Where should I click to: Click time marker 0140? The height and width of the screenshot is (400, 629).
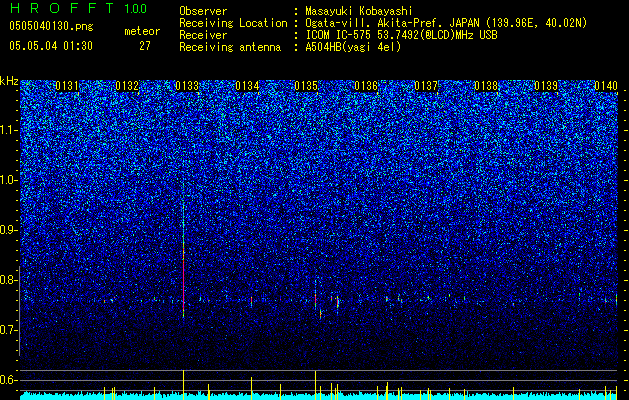[x=606, y=86]
